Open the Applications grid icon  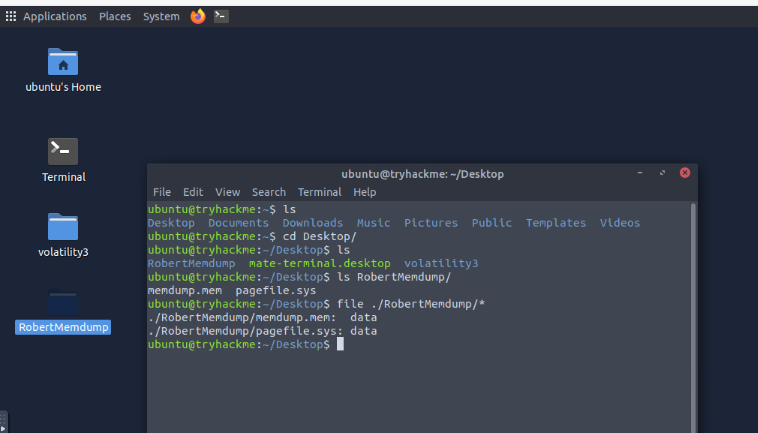11,16
